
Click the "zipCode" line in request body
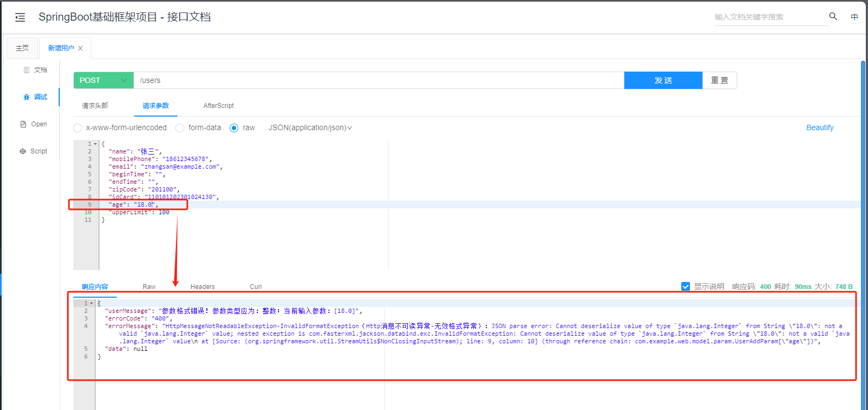pyautogui.click(x=144, y=190)
